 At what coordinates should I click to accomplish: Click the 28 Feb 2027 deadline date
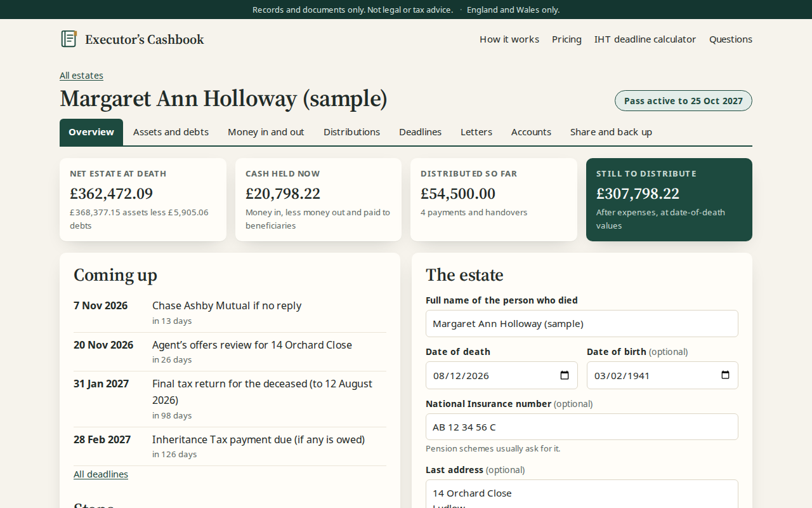click(102, 439)
